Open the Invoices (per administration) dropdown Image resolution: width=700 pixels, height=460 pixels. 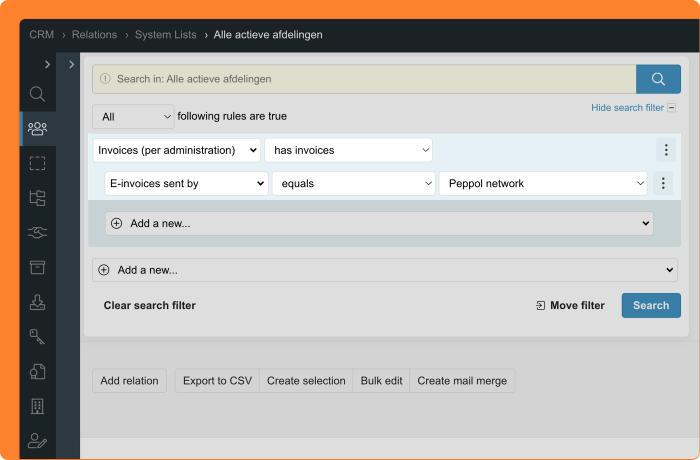[177, 150]
